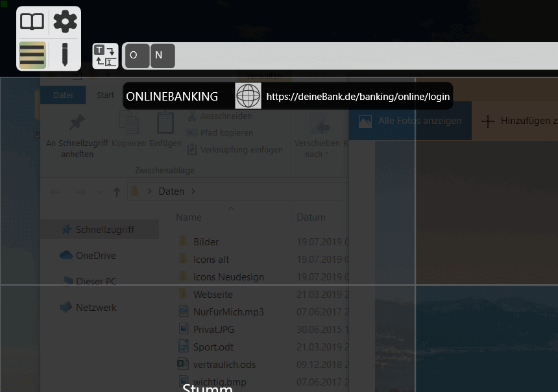Click the spreadsheet icon of vertraulich.ods

pyautogui.click(x=183, y=363)
